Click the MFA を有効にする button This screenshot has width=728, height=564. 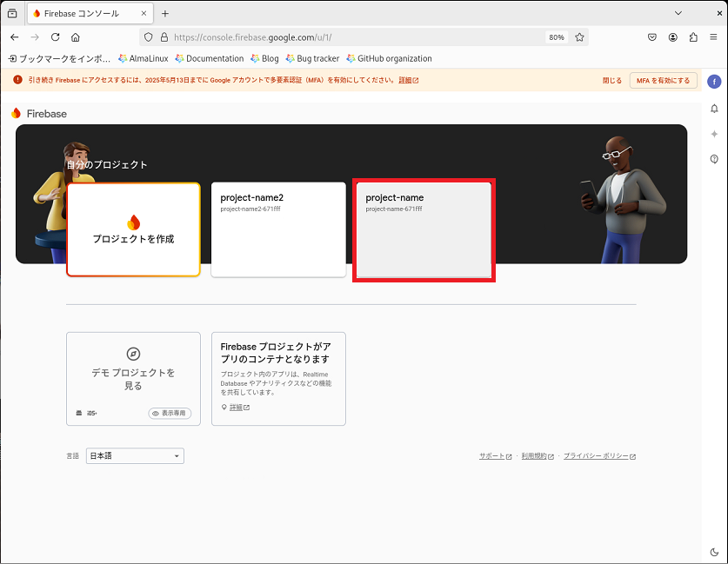tap(663, 80)
